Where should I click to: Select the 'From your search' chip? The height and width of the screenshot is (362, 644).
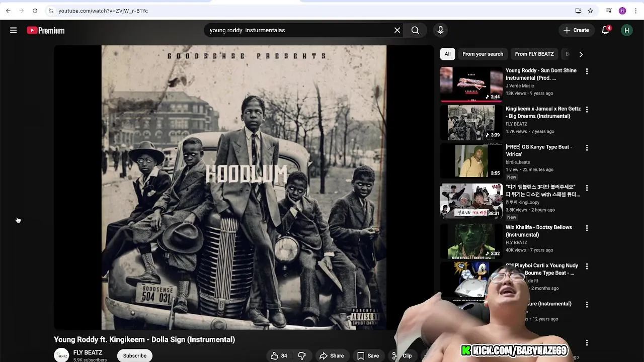pos(482,54)
